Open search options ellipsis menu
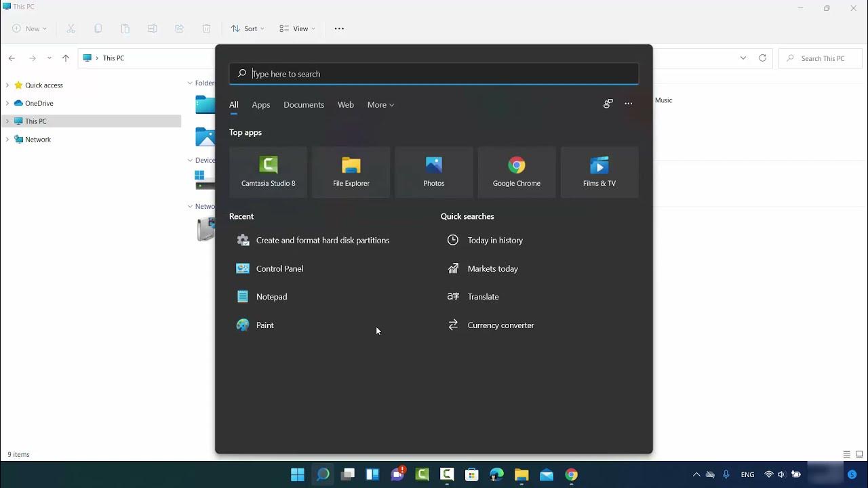The width and height of the screenshot is (868, 488). (629, 104)
